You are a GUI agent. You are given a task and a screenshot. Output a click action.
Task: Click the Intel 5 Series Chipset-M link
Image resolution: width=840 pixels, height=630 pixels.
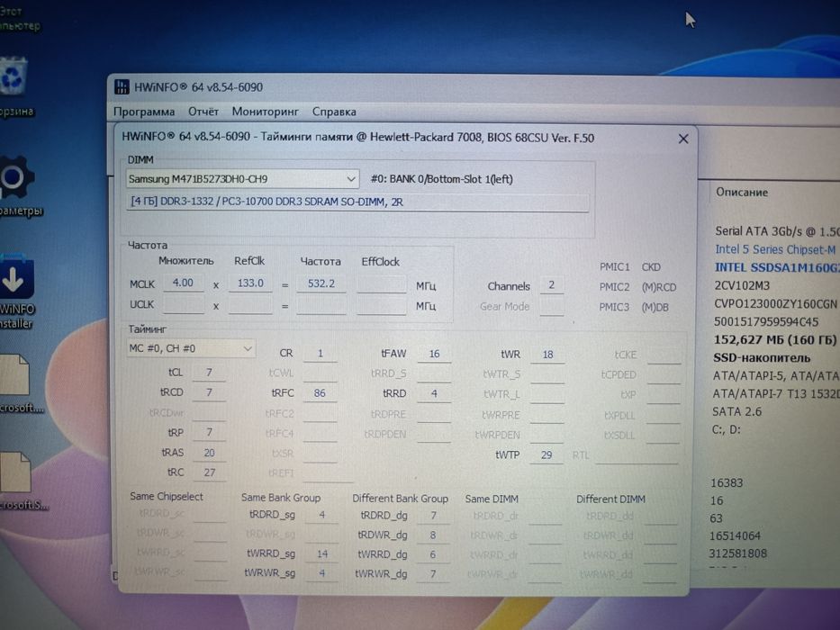775,249
